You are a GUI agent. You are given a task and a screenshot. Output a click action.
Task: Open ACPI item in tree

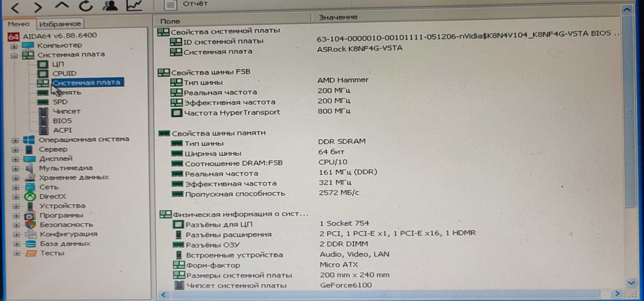pyautogui.click(x=62, y=130)
